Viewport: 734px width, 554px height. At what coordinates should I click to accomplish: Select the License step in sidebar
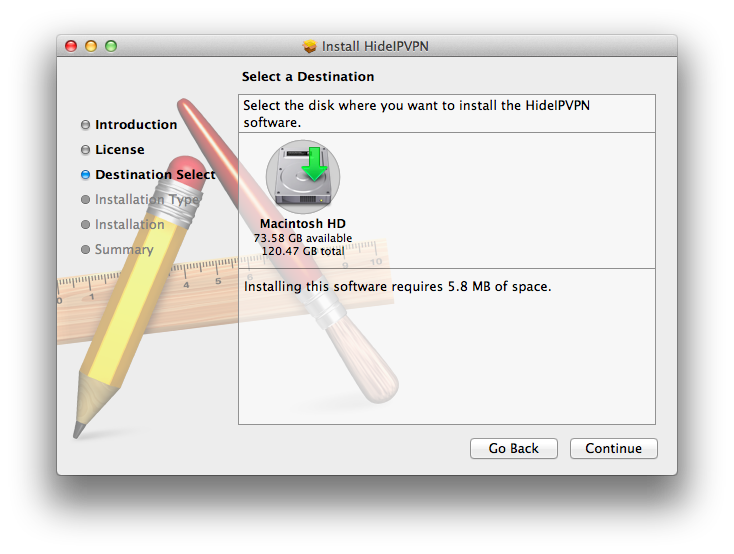click(113, 149)
